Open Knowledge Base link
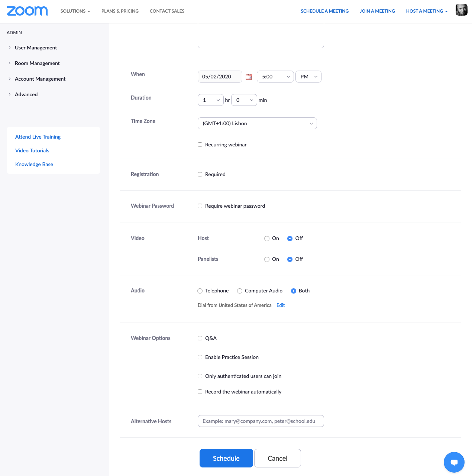The image size is (472, 476). 34,164
